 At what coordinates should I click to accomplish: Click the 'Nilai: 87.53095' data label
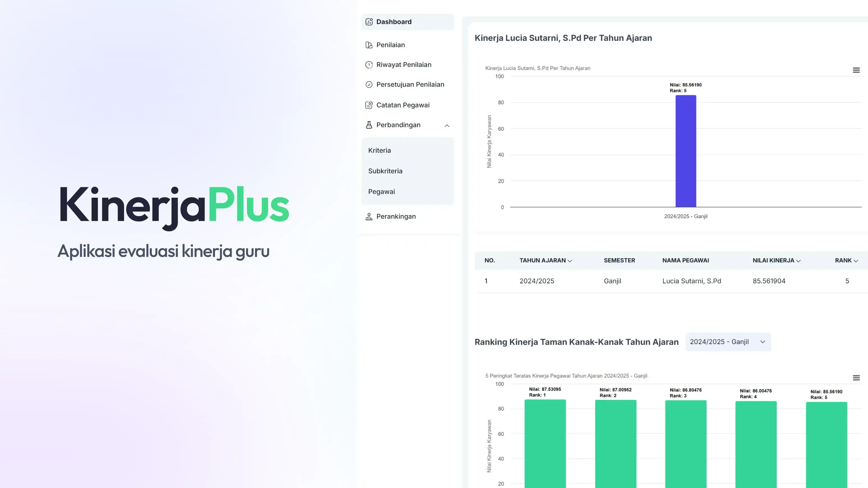click(545, 389)
